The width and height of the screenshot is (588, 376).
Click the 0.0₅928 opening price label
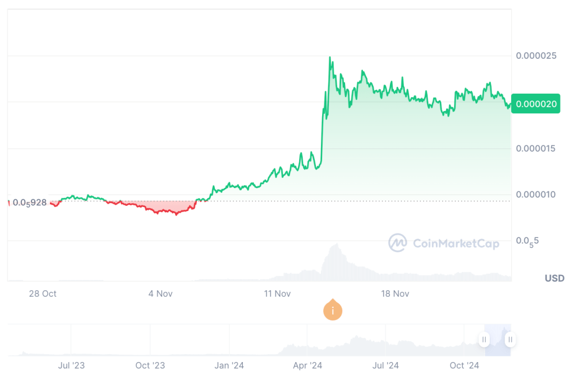(x=30, y=203)
